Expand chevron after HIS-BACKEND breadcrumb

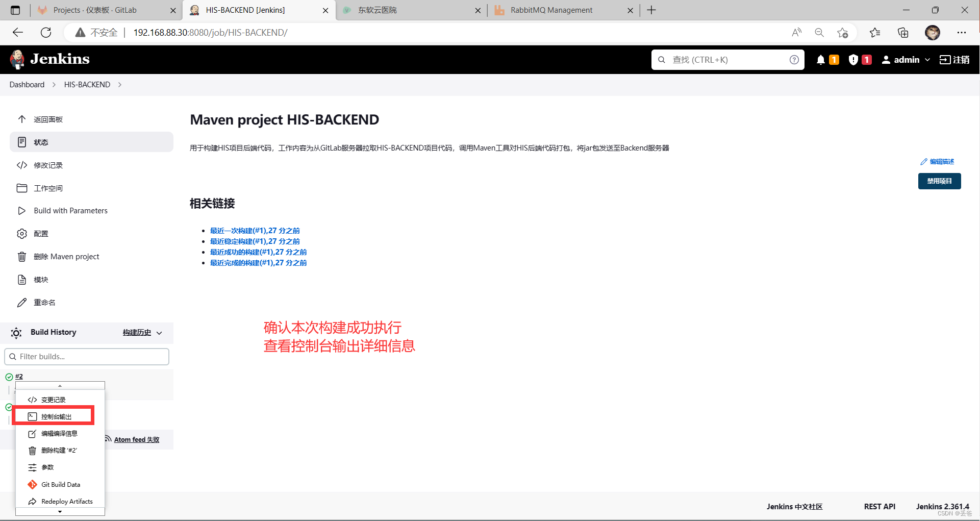coord(120,85)
